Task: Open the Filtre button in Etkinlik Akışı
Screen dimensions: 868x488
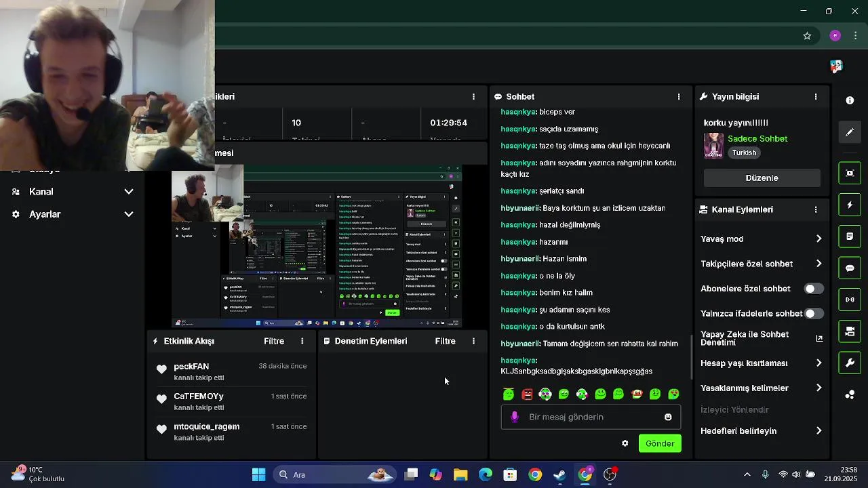Action: 274,341
